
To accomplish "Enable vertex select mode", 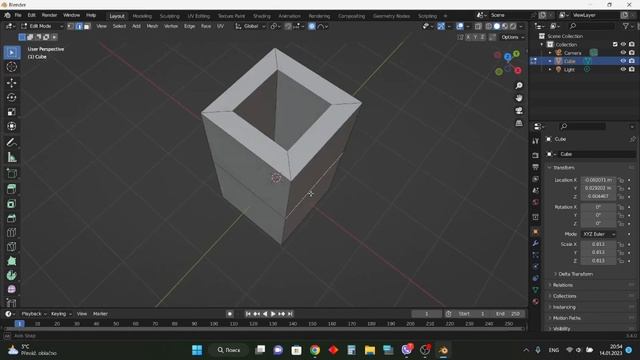I will 71,26.
